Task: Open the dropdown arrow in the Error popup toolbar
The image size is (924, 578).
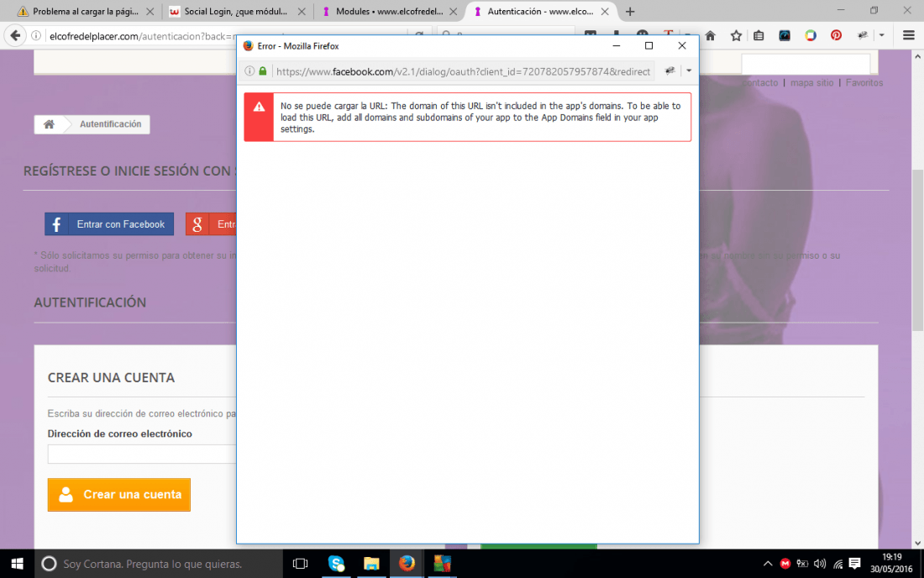Action: [688, 71]
